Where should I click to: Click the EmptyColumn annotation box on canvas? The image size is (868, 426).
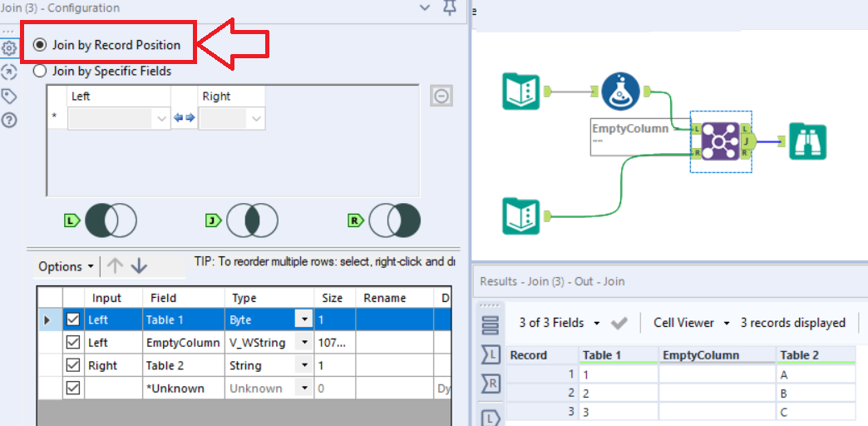640,136
